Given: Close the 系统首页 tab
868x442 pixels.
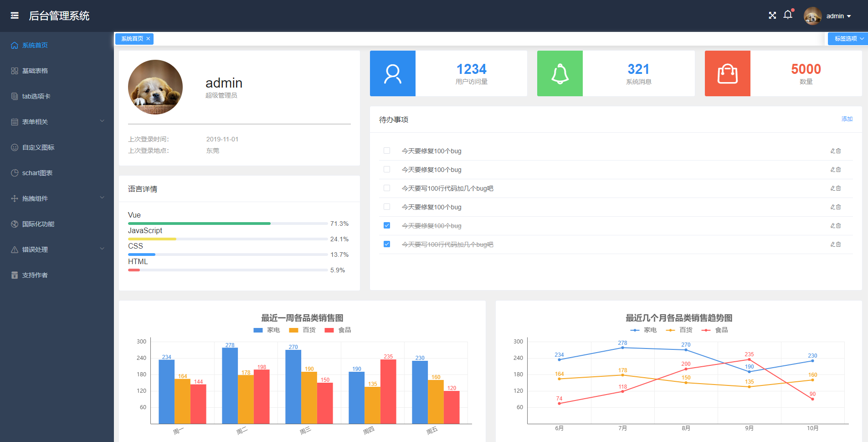Looking at the screenshot, I should [x=148, y=39].
